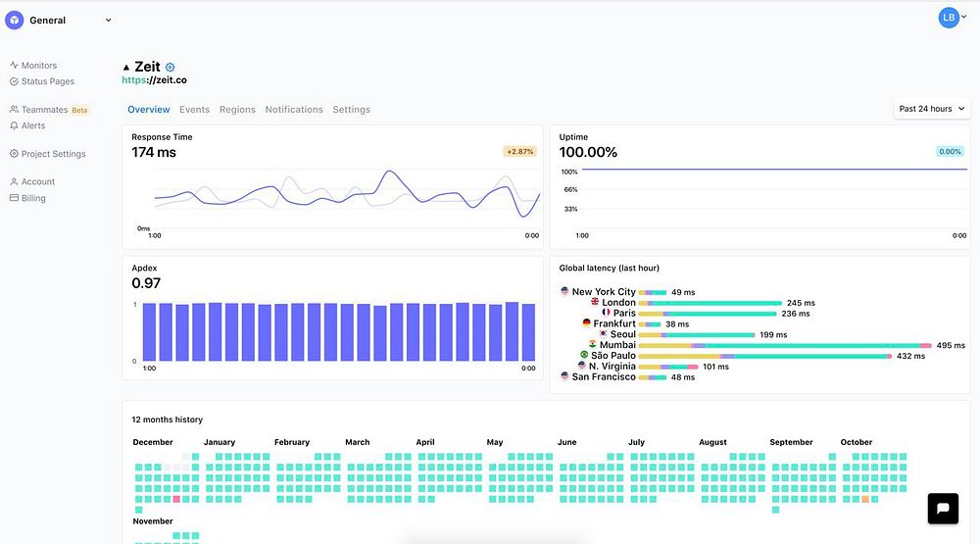Switch to the Regions tab
The height and width of the screenshot is (544, 980).
237,110
